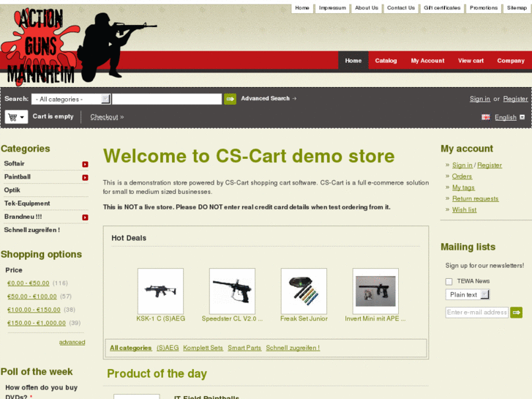The height and width of the screenshot is (399, 532).
Task: Open the Invert Mini mit APE thumbnail
Action: click(x=375, y=291)
